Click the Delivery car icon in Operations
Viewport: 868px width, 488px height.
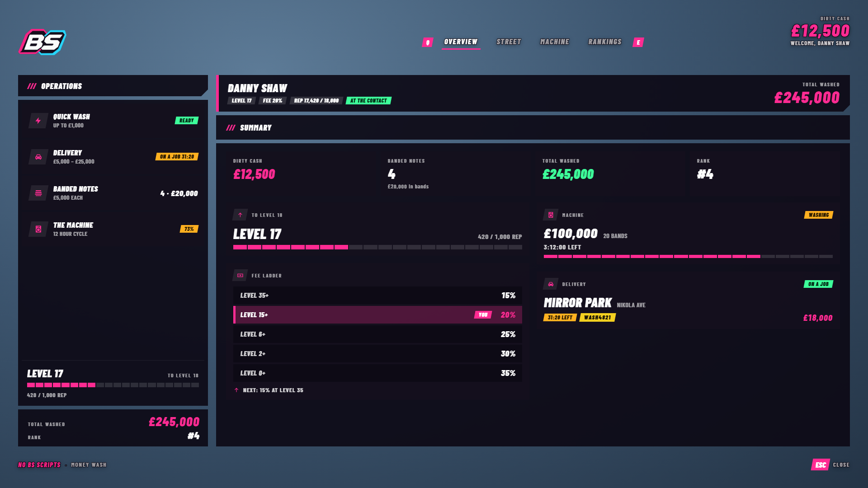[38, 157]
